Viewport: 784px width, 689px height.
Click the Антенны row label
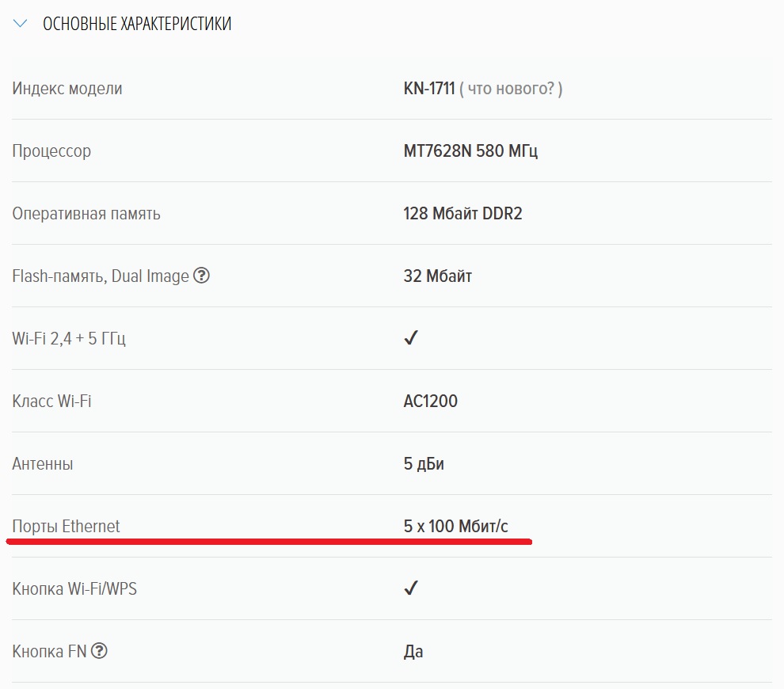click(43, 463)
